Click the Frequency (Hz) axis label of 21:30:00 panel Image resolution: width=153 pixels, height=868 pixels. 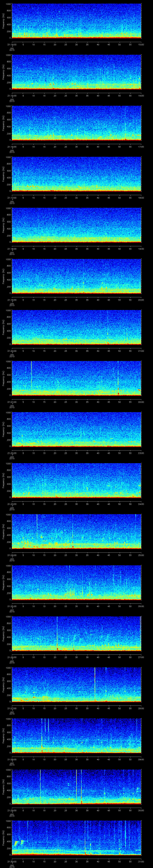3,838
